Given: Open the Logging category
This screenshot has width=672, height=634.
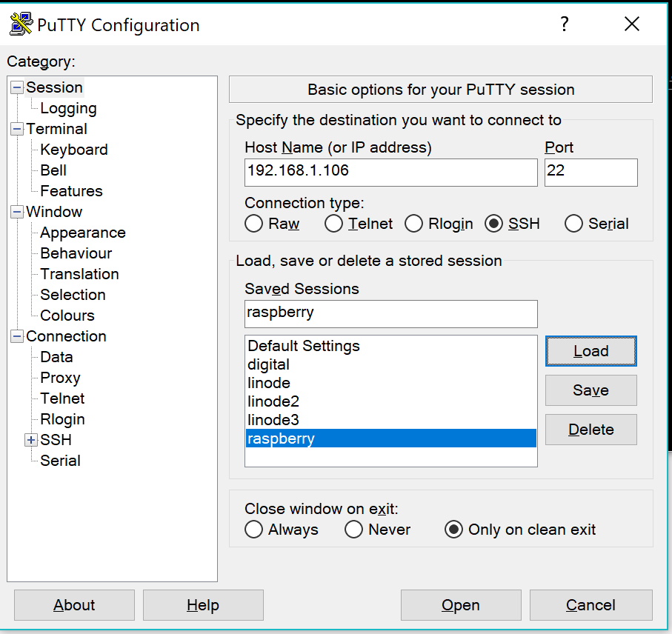Looking at the screenshot, I should [x=68, y=108].
